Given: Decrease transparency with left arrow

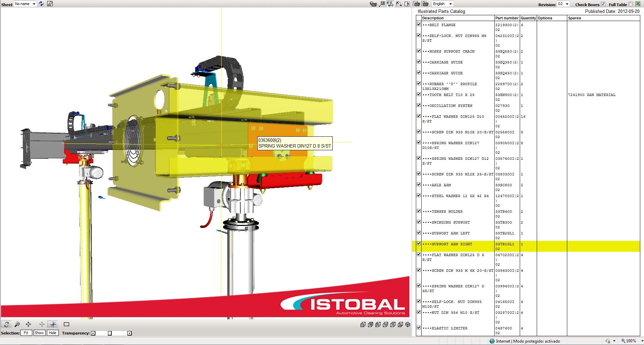Looking at the screenshot, I should 93,333.
